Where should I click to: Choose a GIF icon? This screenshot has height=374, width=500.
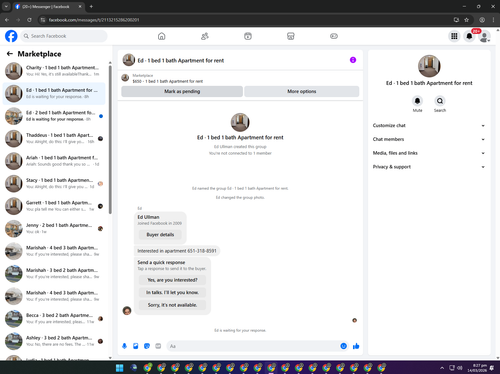(x=158, y=346)
